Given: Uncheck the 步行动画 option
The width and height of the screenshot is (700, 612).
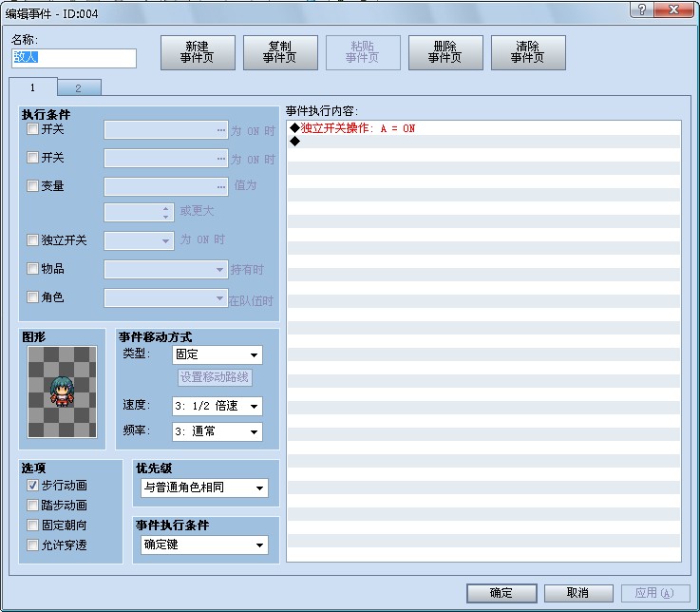Looking at the screenshot, I should coord(32,485).
